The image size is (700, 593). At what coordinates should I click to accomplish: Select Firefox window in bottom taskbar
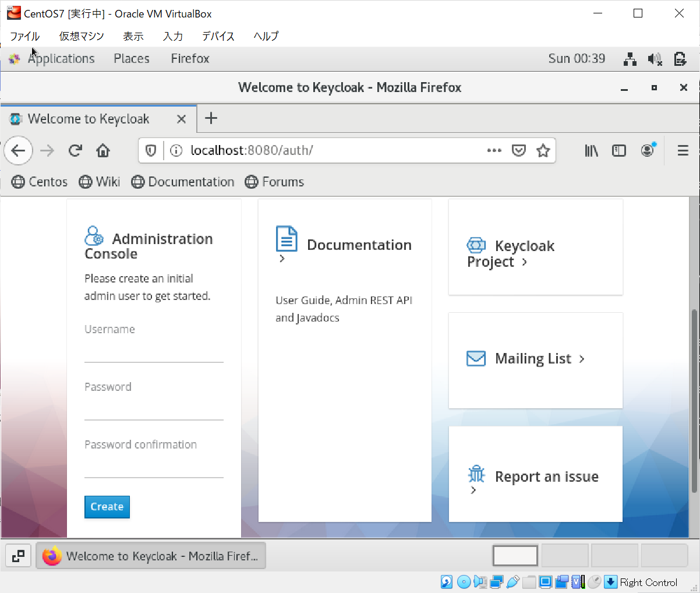pyautogui.click(x=151, y=556)
